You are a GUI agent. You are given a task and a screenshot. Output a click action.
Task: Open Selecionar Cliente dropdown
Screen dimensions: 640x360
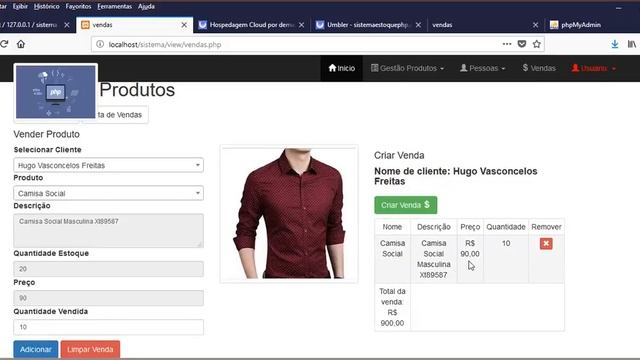click(x=109, y=165)
